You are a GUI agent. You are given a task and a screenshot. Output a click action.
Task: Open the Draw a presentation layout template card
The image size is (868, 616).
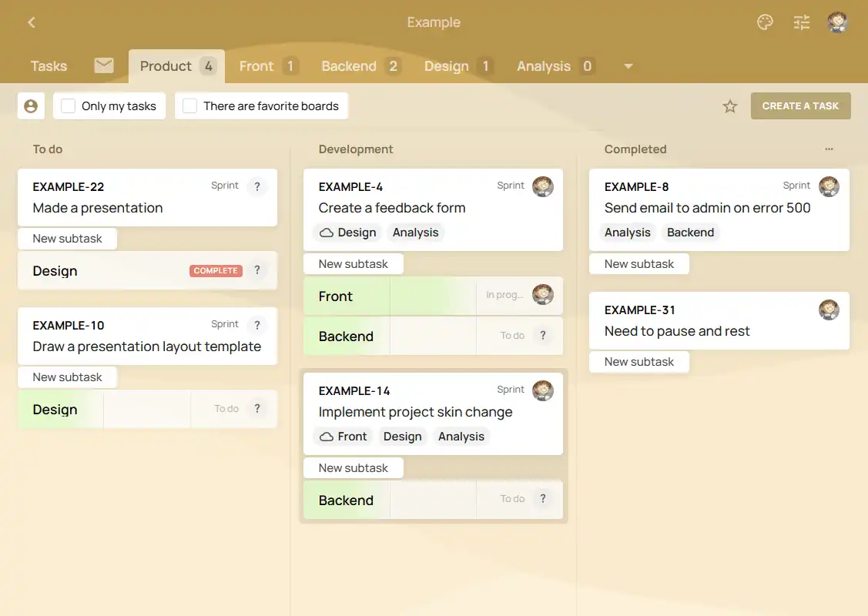147,346
